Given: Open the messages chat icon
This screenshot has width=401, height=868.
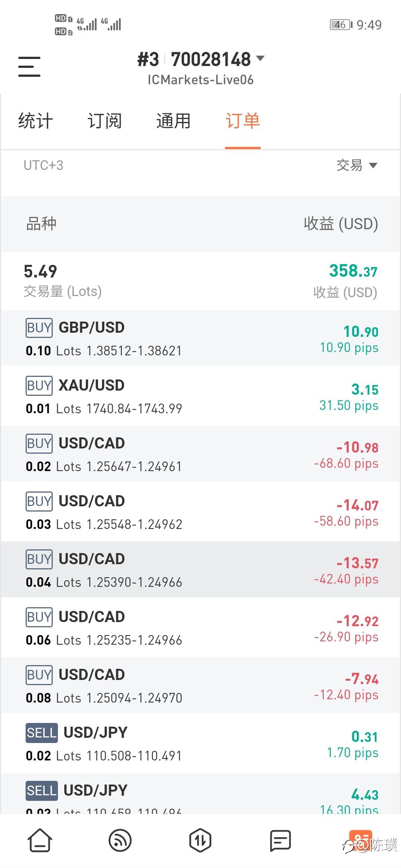Looking at the screenshot, I should click(x=280, y=840).
